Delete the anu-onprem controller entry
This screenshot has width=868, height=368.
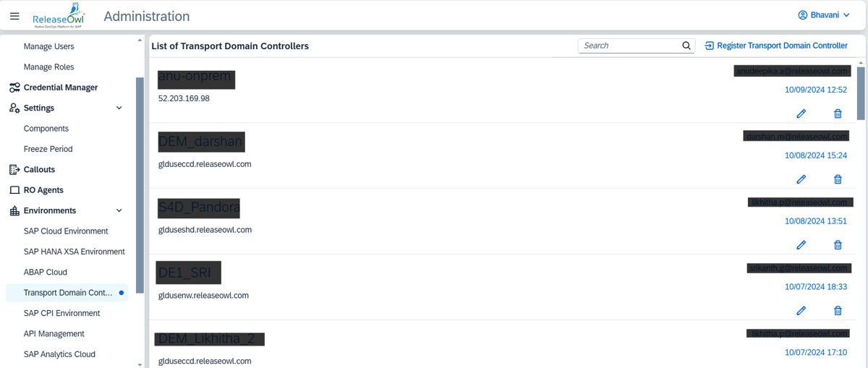pos(838,114)
